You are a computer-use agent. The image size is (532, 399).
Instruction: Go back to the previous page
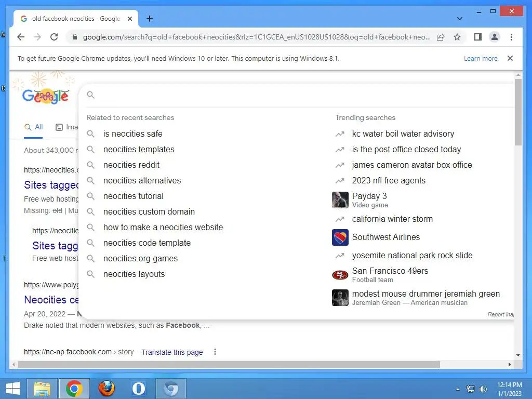21,37
